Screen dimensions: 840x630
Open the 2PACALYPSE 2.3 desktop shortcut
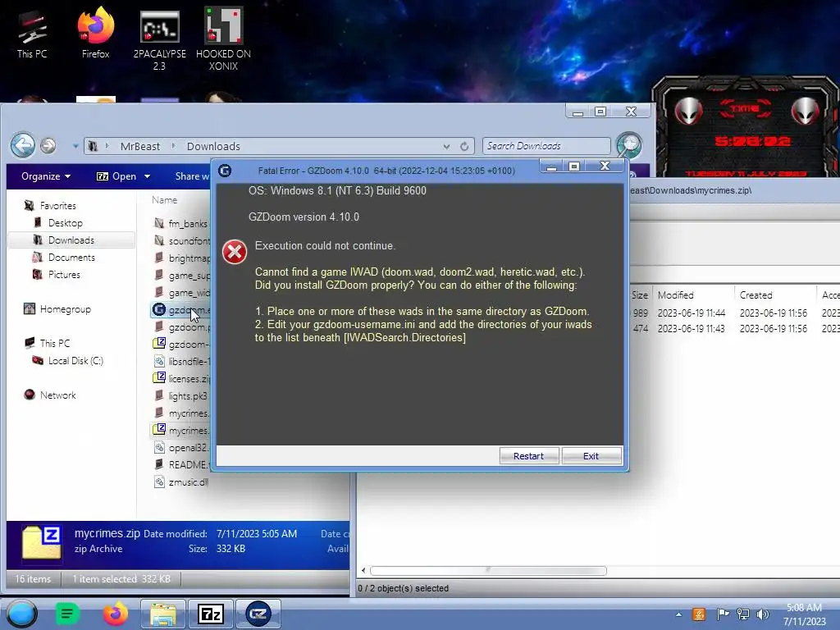tap(159, 39)
